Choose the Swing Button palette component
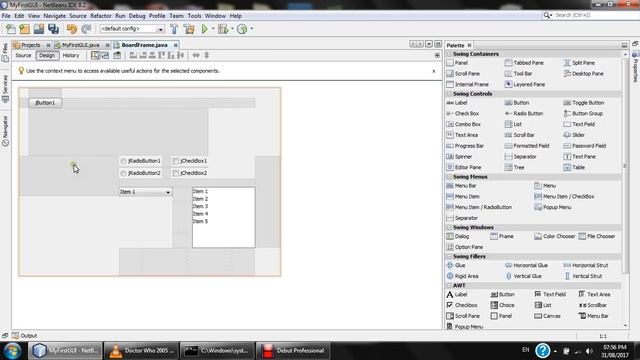640x360 pixels. point(517,103)
